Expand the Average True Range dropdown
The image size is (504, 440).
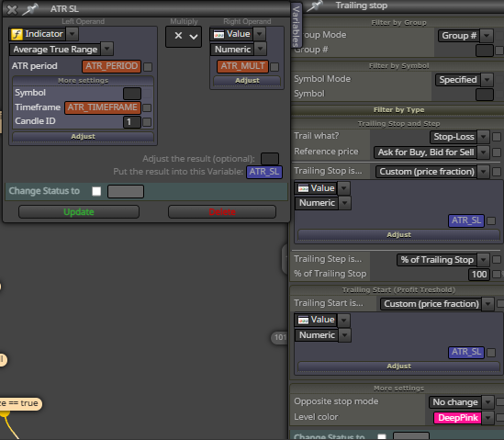(107, 50)
